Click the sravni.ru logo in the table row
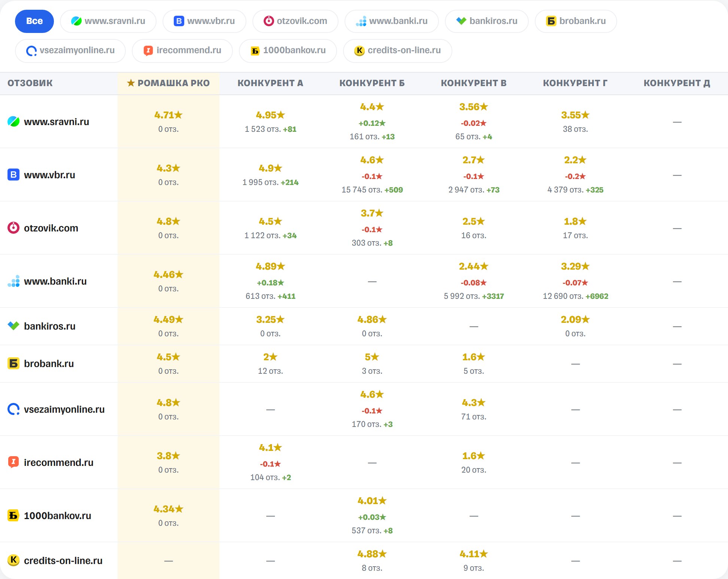 [x=13, y=122]
